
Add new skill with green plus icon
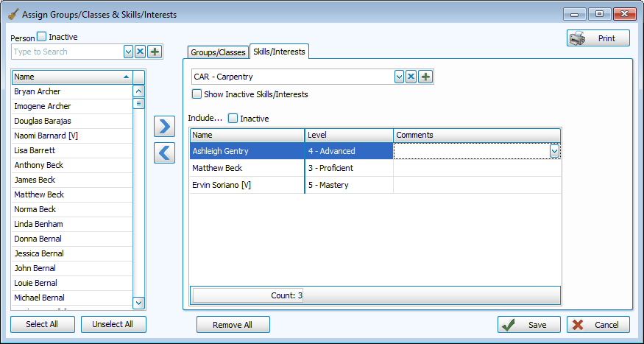(x=425, y=77)
